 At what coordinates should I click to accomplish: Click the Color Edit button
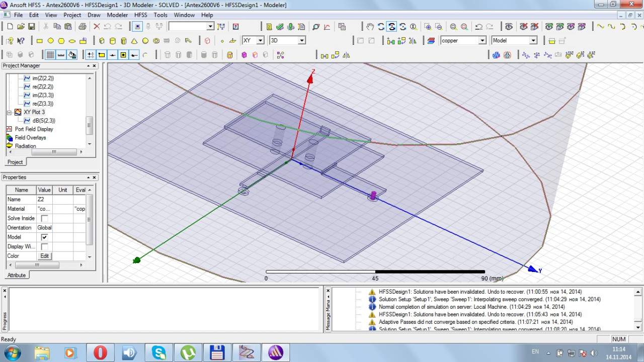(44, 256)
